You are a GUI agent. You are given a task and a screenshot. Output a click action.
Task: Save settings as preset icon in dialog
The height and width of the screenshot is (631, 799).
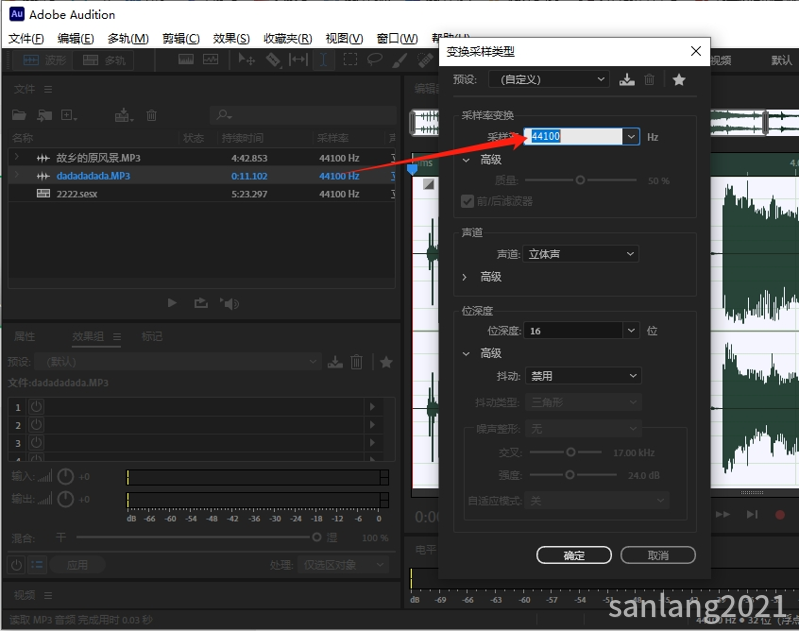(x=627, y=80)
